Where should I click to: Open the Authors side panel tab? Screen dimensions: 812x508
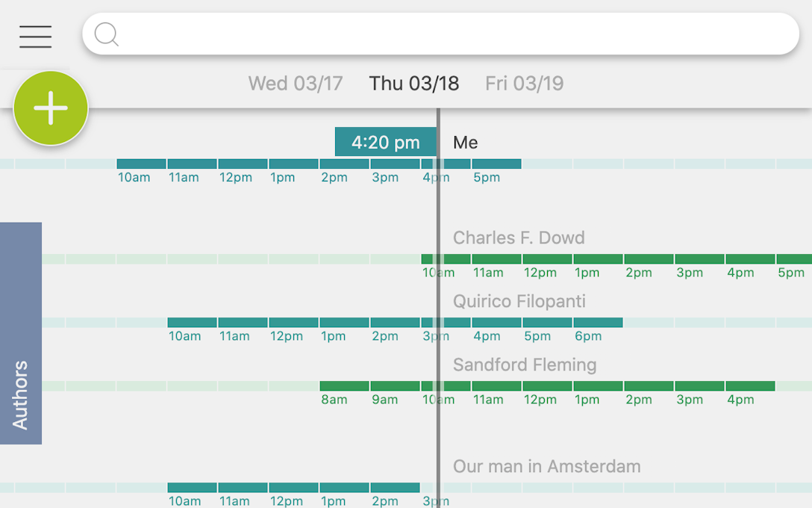click(21, 333)
